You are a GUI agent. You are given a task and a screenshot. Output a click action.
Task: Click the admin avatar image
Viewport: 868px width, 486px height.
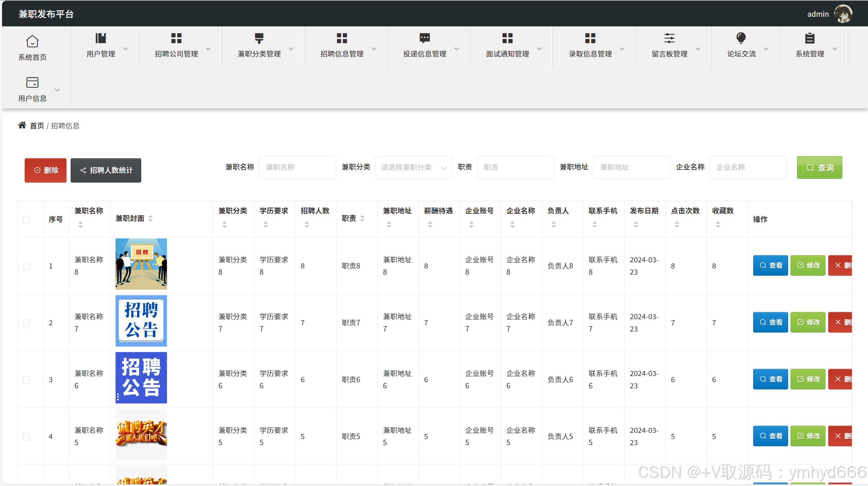(844, 14)
